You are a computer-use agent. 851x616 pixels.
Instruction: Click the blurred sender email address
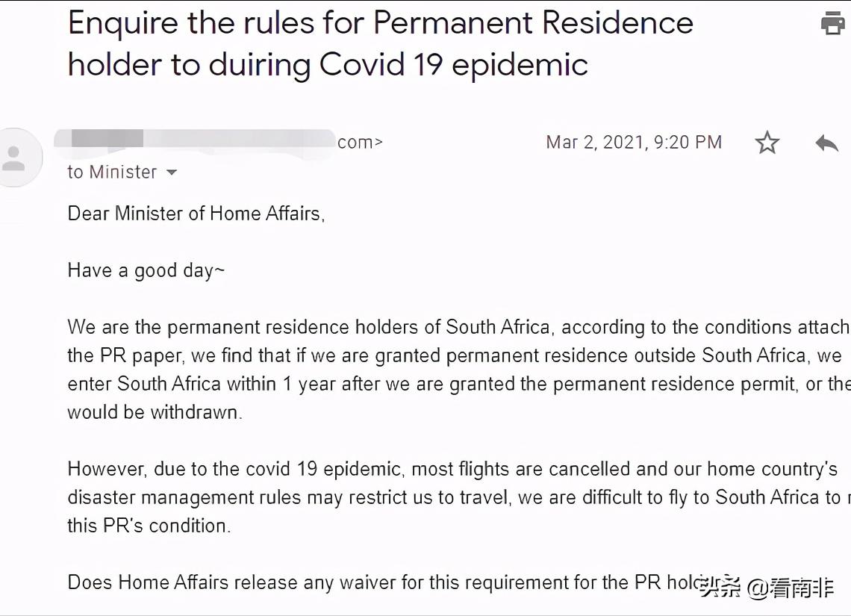[x=216, y=140]
